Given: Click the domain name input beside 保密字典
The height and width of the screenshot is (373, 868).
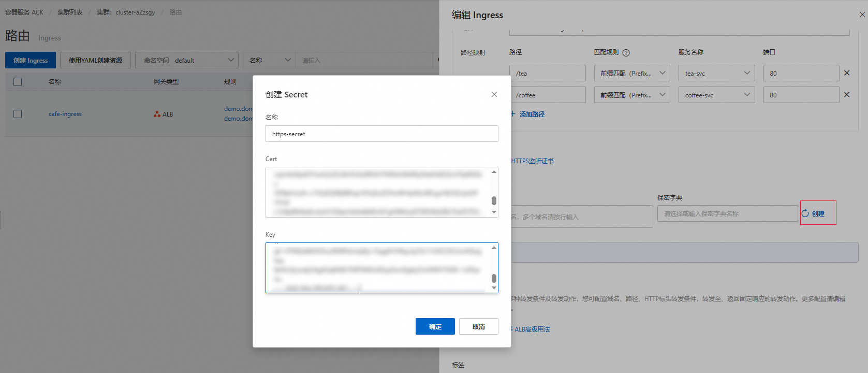Looking at the screenshot, I should [581, 217].
